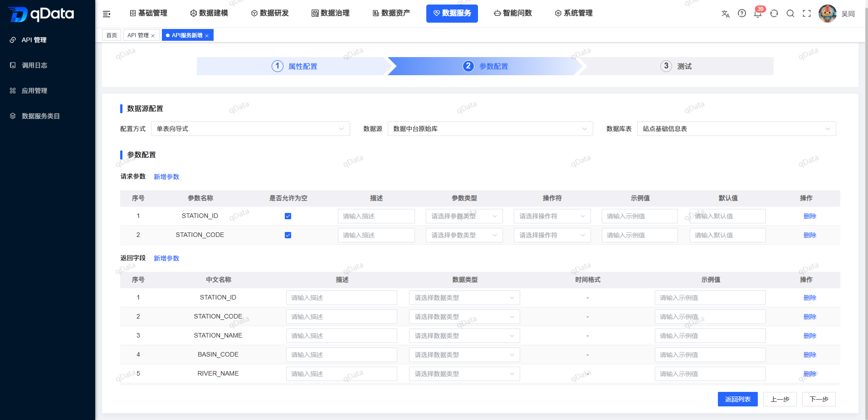This screenshot has height=420, width=868.
Task: Delete request parameter STATION_CODE
Action: (810, 235)
